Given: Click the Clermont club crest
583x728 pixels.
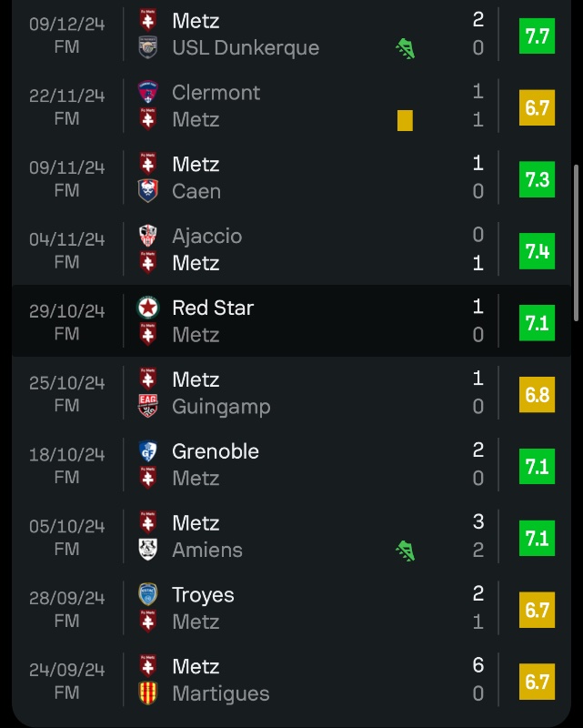Looking at the screenshot, I should (147, 92).
